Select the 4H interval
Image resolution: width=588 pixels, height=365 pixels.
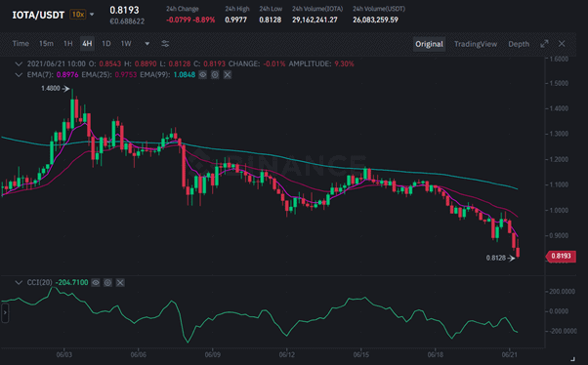click(87, 44)
